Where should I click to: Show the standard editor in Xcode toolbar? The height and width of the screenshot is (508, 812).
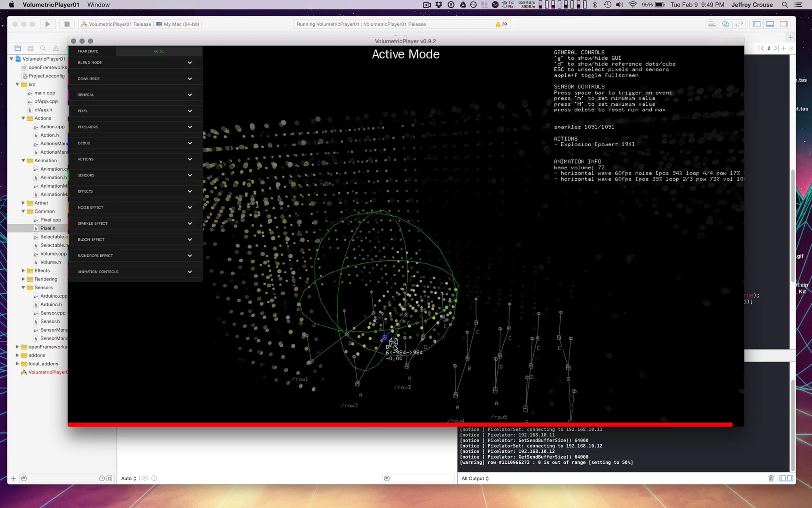point(712,24)
